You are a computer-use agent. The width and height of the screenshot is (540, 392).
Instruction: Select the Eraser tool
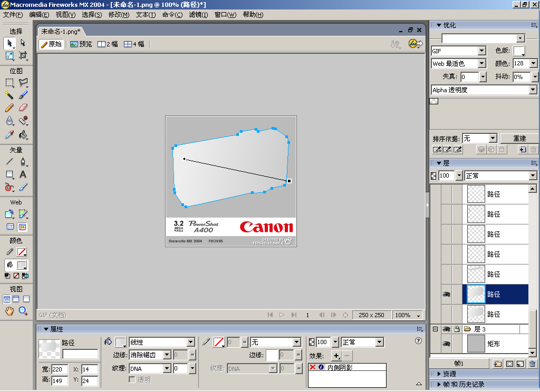pyautogui.click(x=23, y=107)
